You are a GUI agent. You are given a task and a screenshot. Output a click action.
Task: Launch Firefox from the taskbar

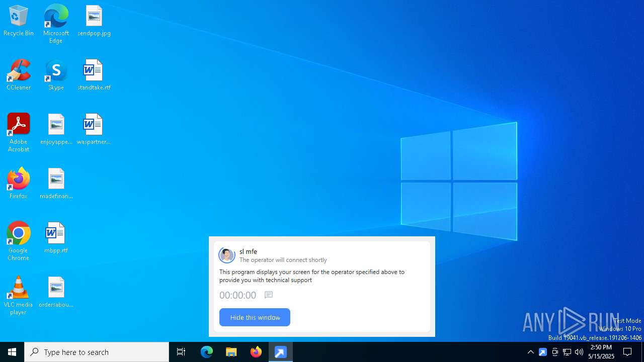pos(256,352)
